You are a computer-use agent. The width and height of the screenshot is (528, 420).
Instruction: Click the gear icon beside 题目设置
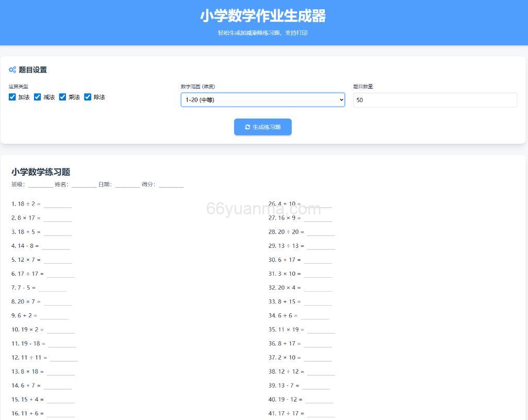click(12, 70)
